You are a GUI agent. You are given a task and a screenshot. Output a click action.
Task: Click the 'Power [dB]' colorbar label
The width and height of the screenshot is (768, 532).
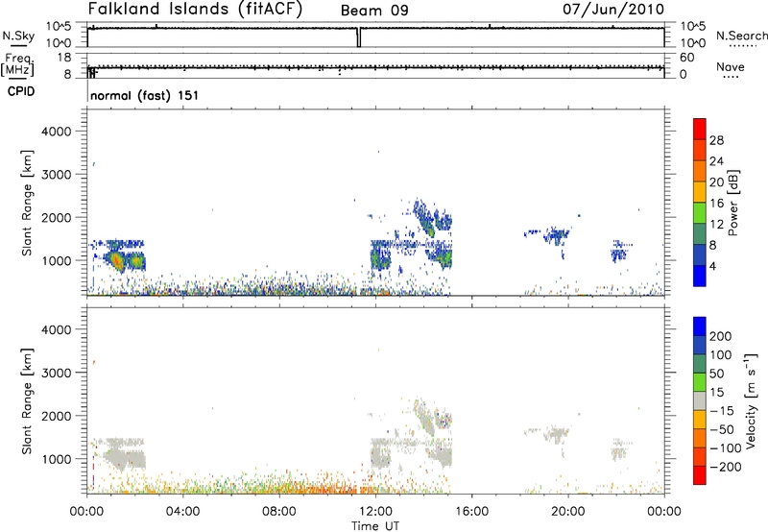pyautogui.click(x=732, y=203)
